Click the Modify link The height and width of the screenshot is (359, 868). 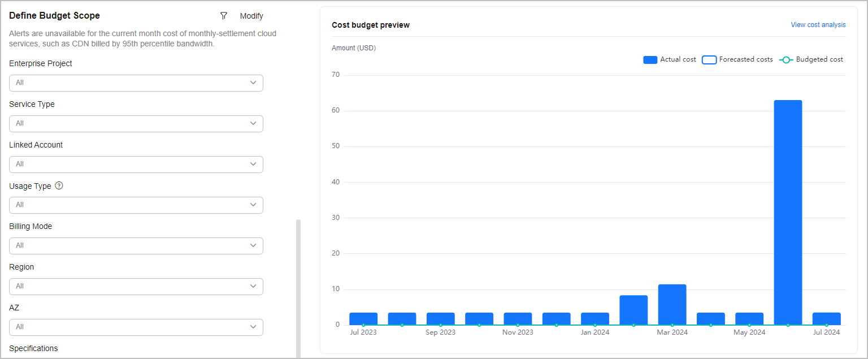click(x=251, y=16)
